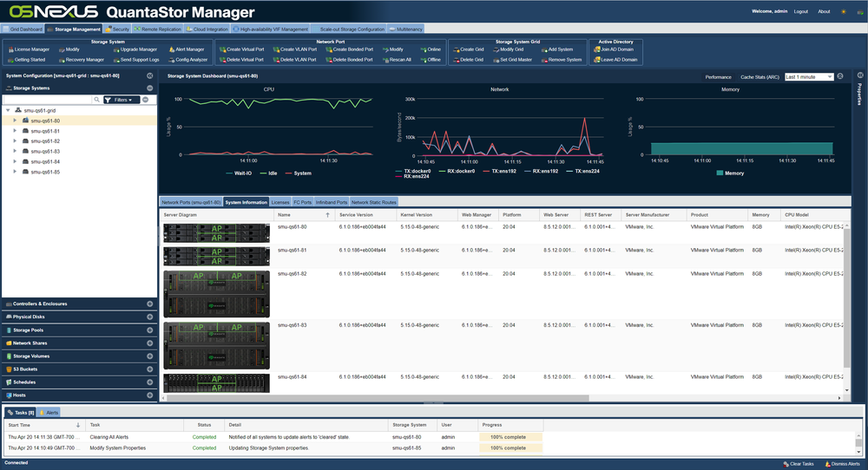Click the storage systems search field
This screenshot has width=868, height=470.
coord(48,100)
